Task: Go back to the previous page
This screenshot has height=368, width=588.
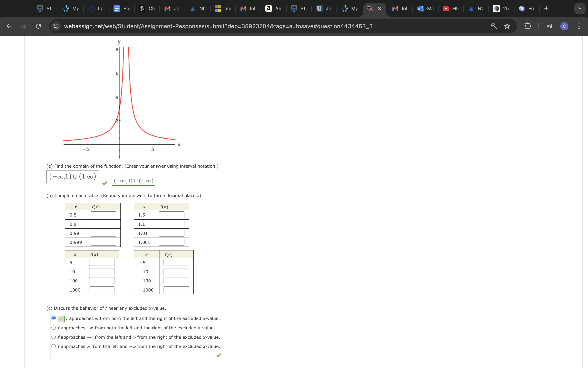Action: click(x=9, y=26)
